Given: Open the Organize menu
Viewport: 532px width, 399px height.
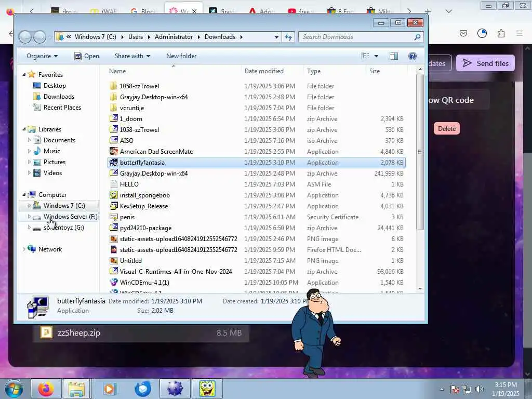Looking at the screenshot, I should pyautogui.click(x=42, y=56).
